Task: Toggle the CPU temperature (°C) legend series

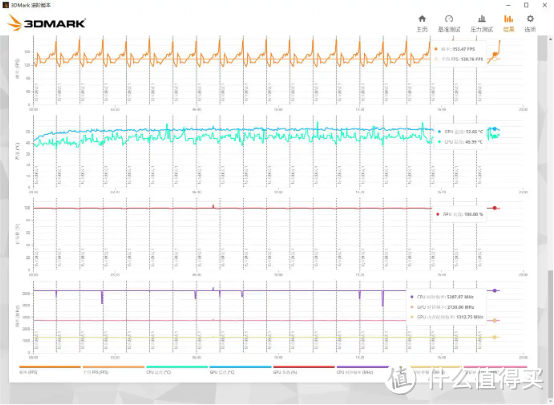Action: pos(177,370)
